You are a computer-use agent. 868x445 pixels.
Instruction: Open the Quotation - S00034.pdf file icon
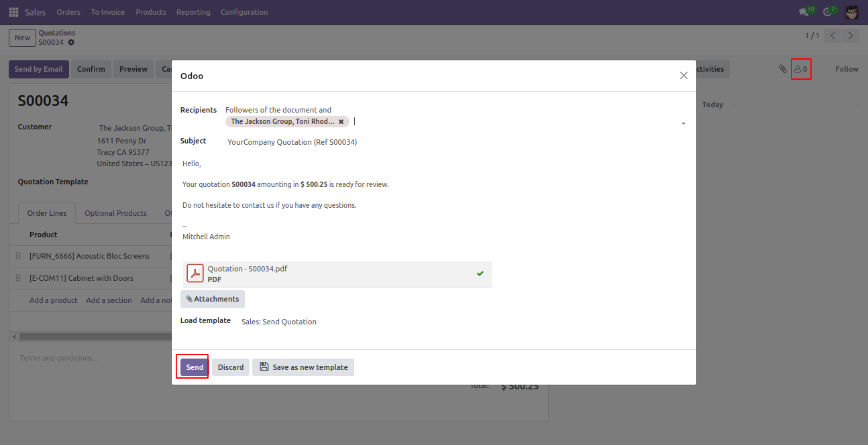(x=195, y=273)
